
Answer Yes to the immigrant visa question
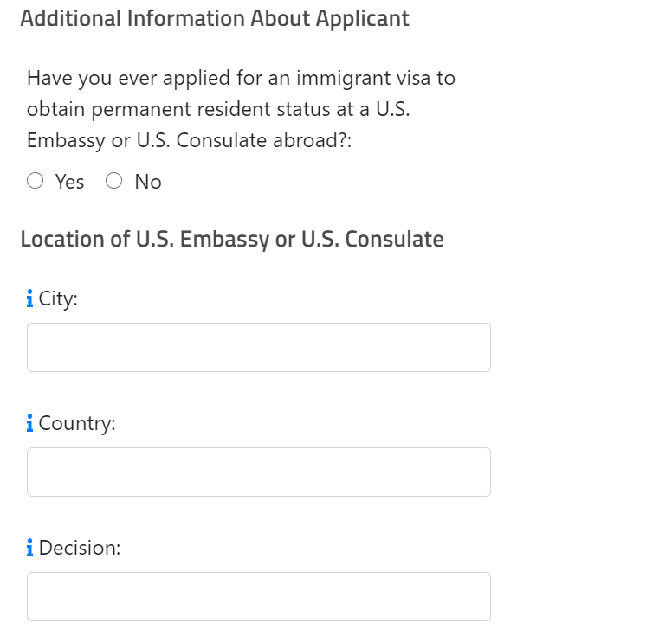(36, 181)
